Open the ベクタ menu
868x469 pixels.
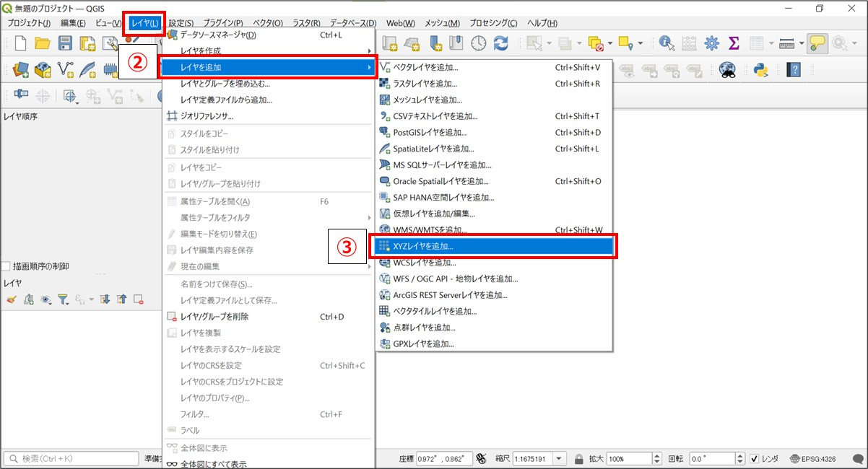[x=268, y=23]
